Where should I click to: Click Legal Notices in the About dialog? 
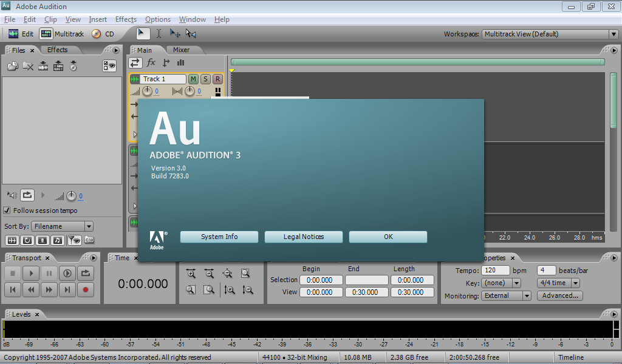(x=304, y=237)
